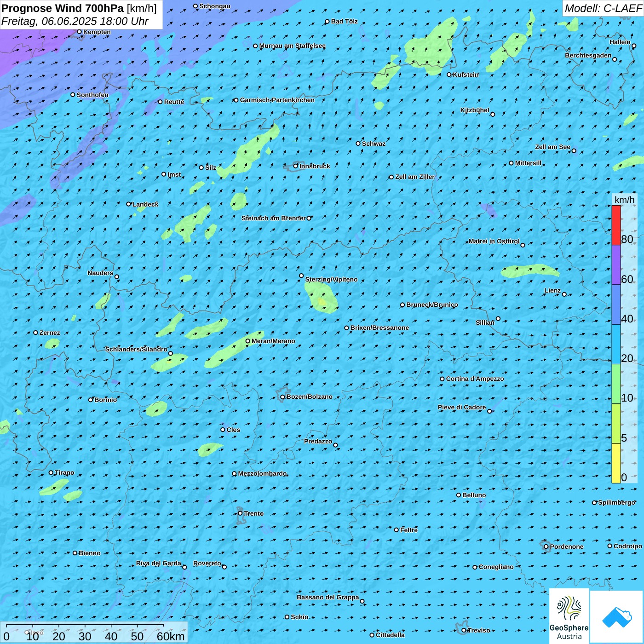
Task: Click the Kufstein location dot
Action: pyautogui.click(x=449, y=75)
